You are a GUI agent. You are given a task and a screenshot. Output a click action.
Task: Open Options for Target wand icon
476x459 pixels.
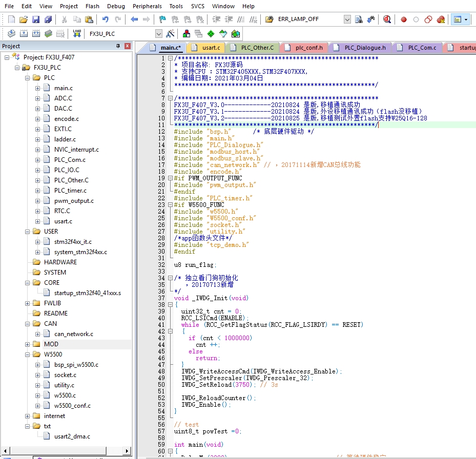(x=170, y=34)
